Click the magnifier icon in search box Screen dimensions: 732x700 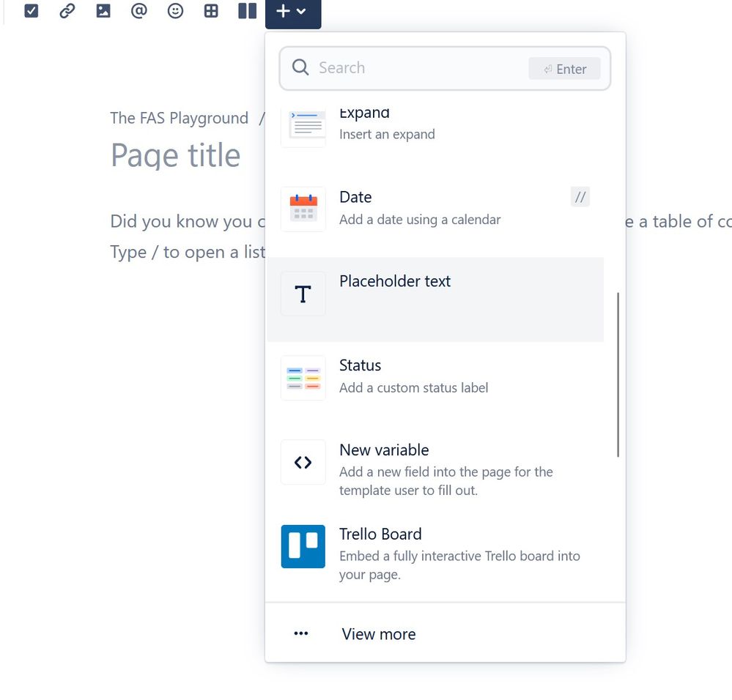[300, 67]
